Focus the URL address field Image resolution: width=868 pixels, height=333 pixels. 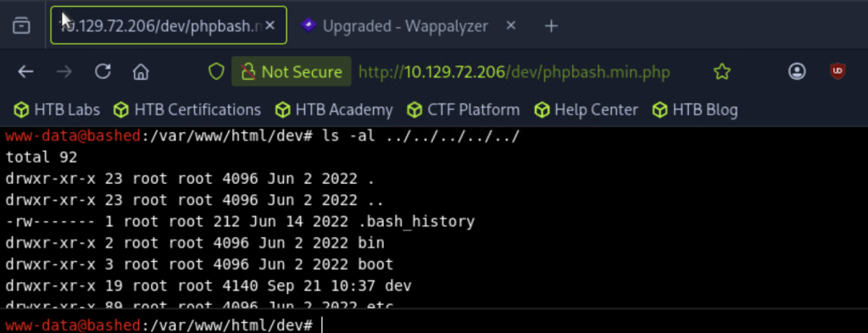click(515, 72)
